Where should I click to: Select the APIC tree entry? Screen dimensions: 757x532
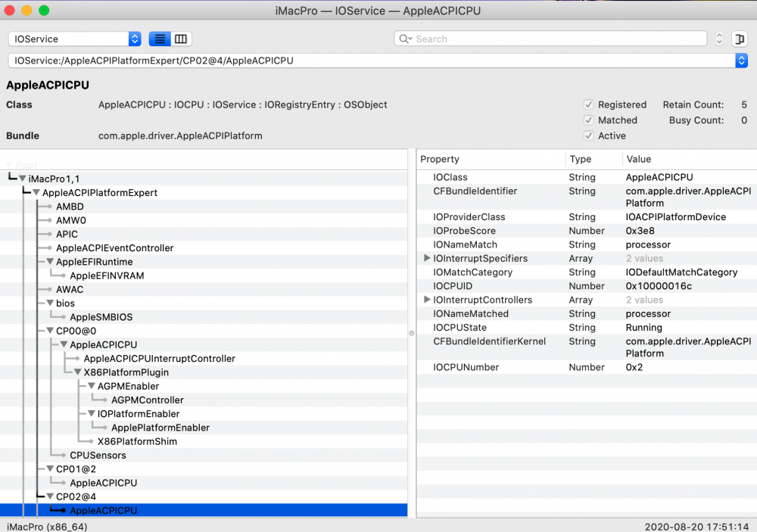click(67, 234)
